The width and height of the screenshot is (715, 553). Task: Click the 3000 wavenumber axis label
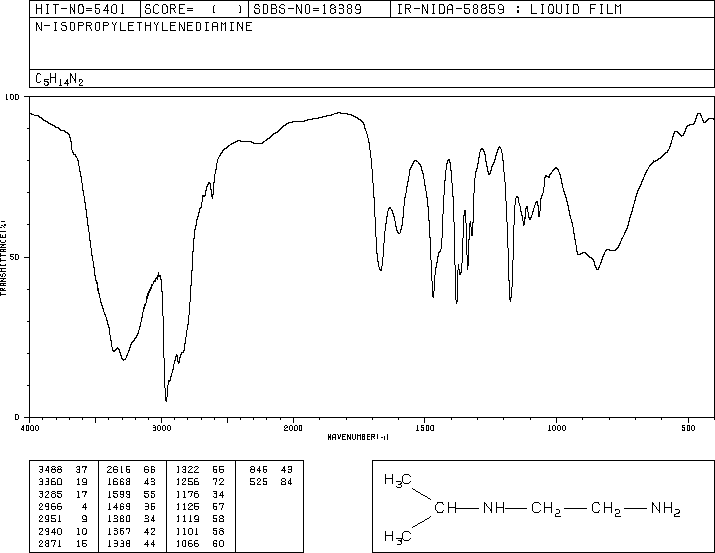[x=161, y=428]
